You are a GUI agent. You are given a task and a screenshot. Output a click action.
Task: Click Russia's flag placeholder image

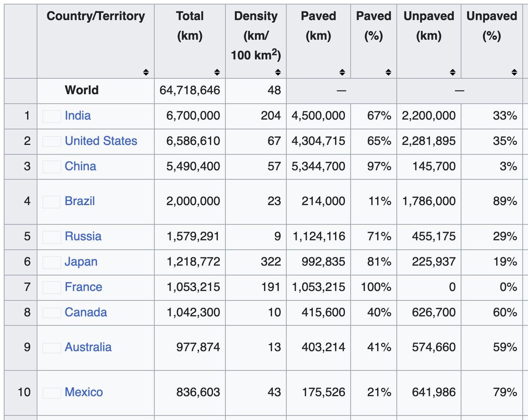coord(51,237)
